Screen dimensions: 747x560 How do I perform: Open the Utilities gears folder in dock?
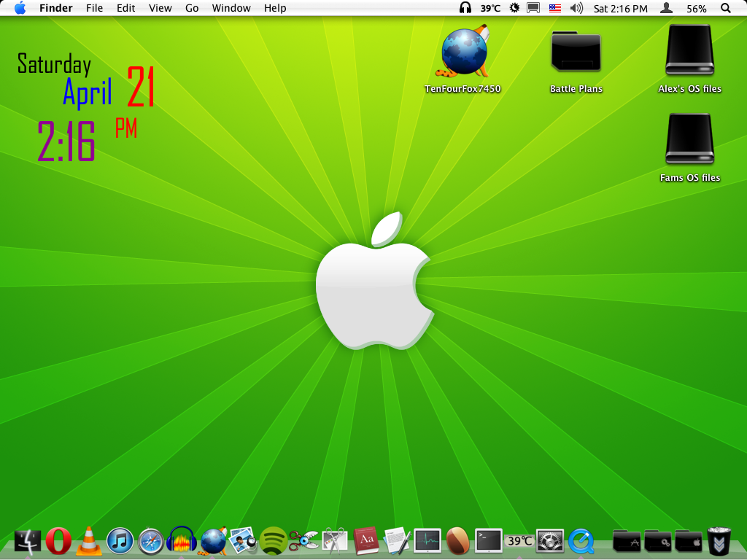658,542
